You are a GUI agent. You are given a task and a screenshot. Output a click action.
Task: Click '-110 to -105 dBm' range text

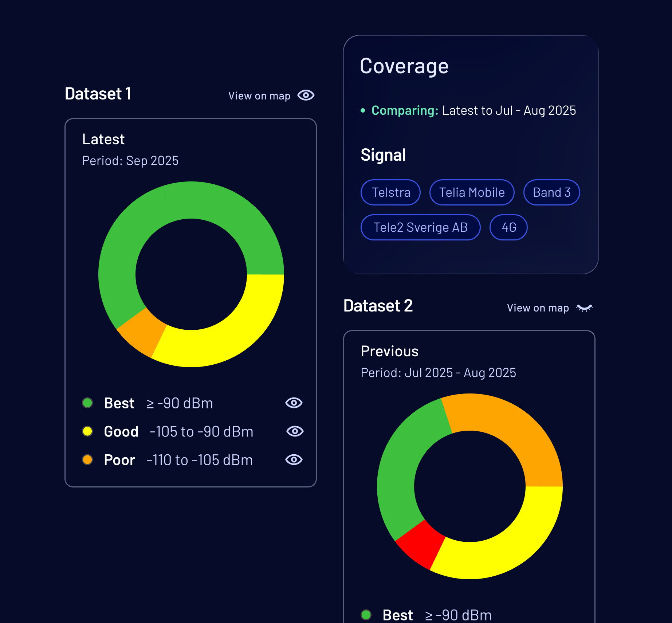tap(200, 460)
